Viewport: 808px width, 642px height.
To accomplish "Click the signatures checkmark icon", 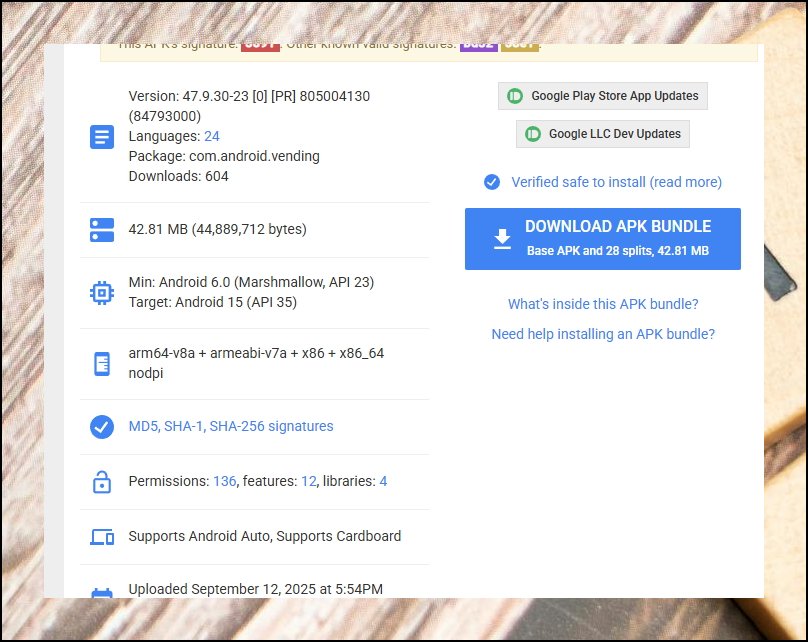I will tap(102, 427).
